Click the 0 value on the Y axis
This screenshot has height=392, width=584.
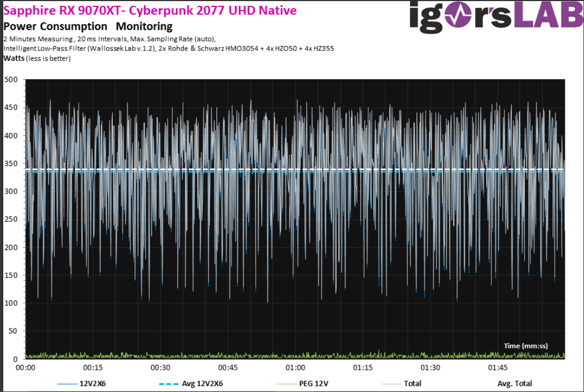(x=15, y=359)
